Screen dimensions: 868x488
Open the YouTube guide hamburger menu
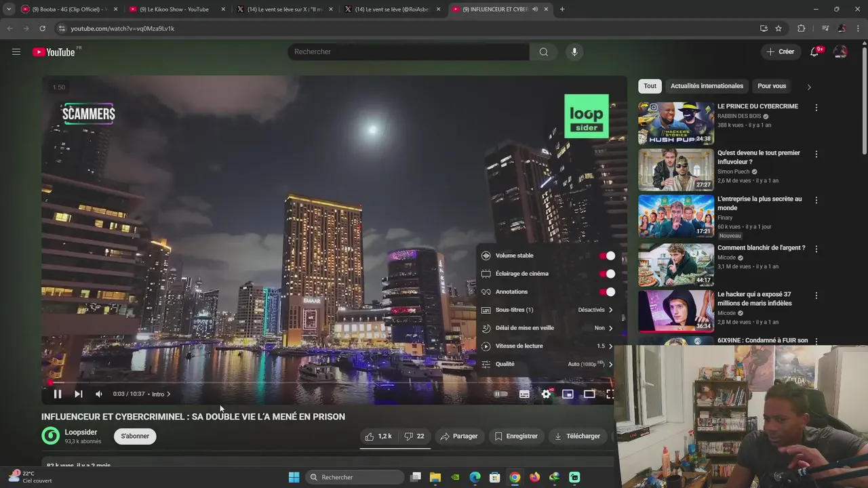16,52
